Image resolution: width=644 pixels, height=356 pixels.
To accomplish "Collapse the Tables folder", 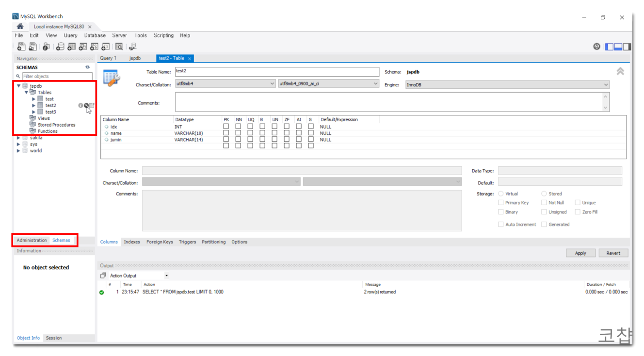I will click(26, 92).
